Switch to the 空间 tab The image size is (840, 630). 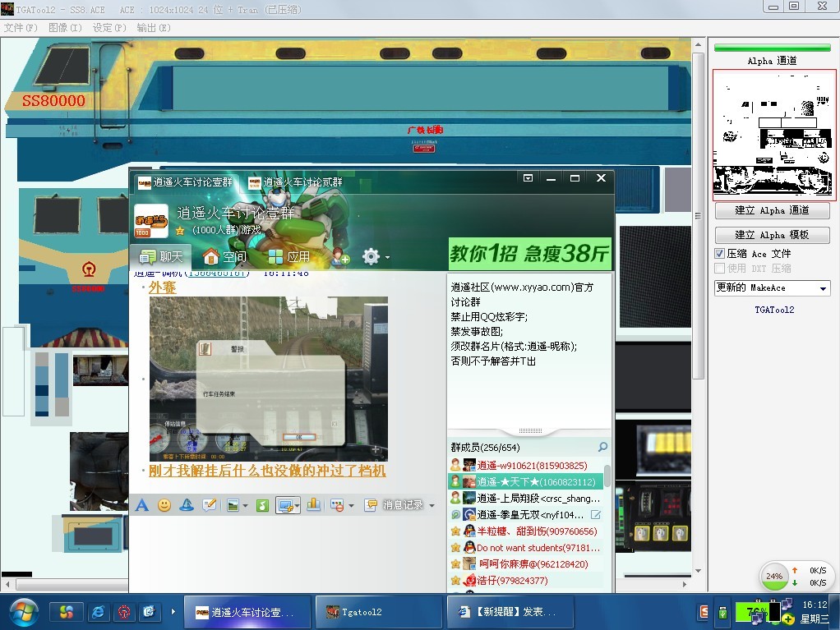[224, 256]
